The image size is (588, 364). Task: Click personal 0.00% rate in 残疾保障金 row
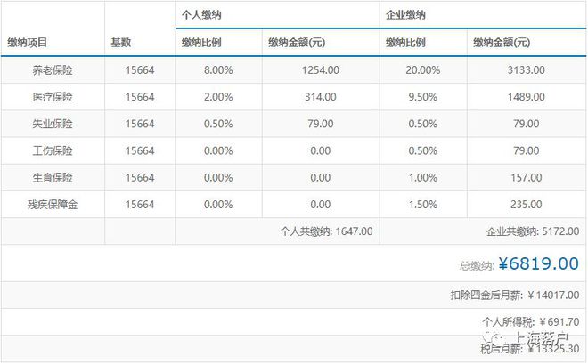coord(218,205)
